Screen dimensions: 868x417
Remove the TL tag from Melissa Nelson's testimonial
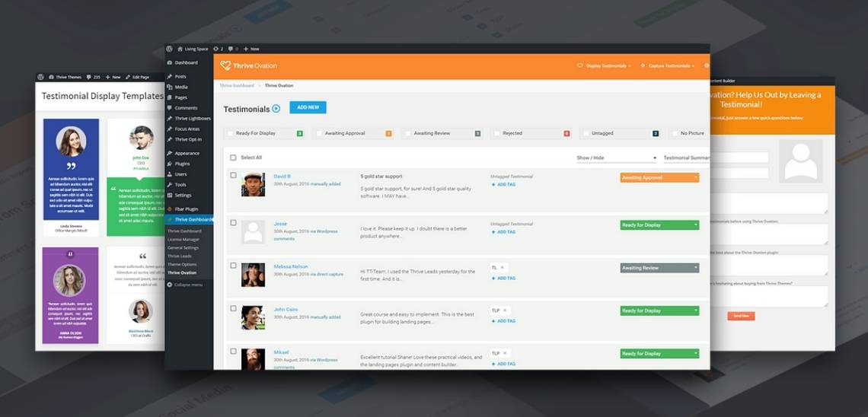[x=502, y=268]
